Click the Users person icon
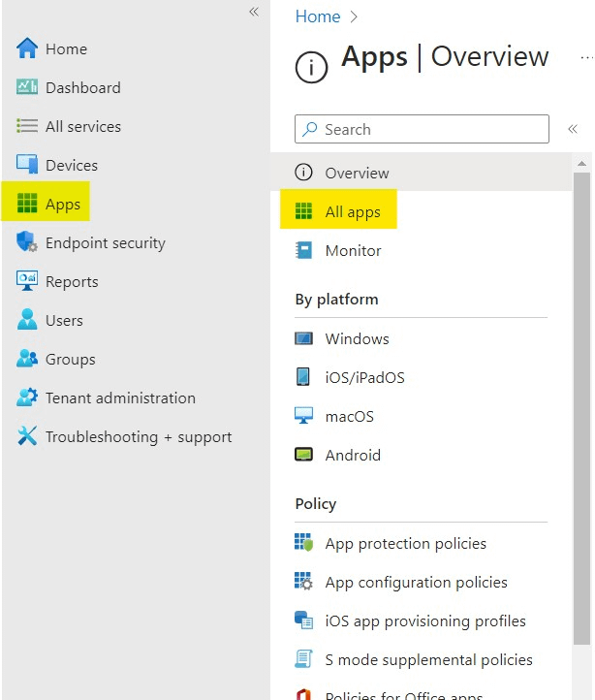The height and width of the screenshot is (700, 595). point(27,320)
